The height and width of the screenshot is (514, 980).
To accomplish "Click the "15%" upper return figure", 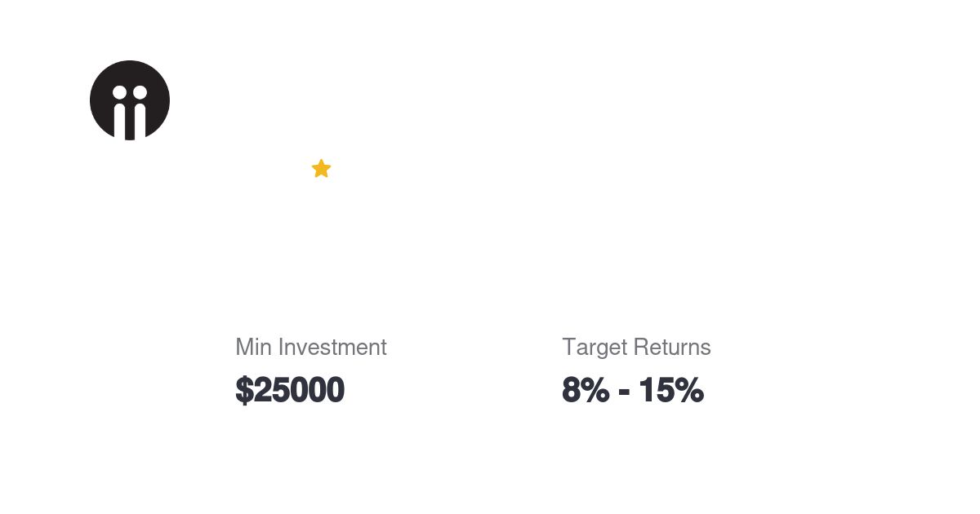I will 670,390.
